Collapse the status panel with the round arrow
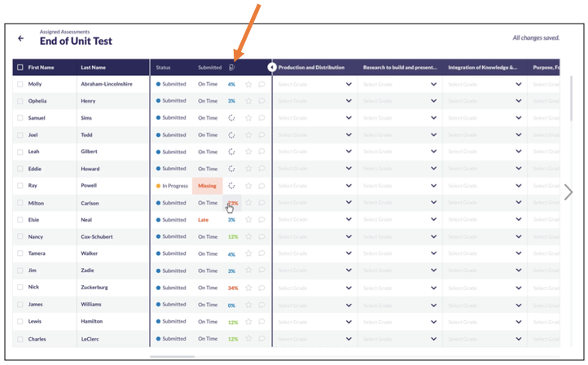The width and height of the screenshot is (588, 365). pos(272,67)
